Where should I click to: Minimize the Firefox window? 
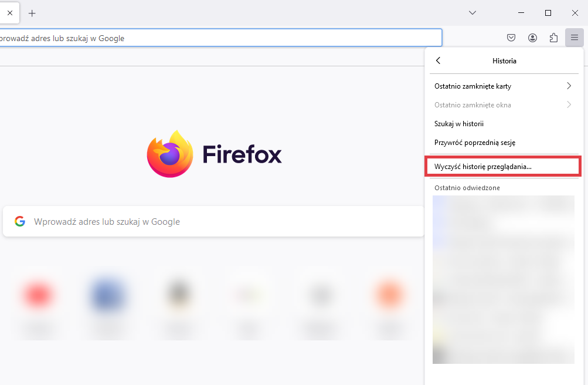[521, 13]
